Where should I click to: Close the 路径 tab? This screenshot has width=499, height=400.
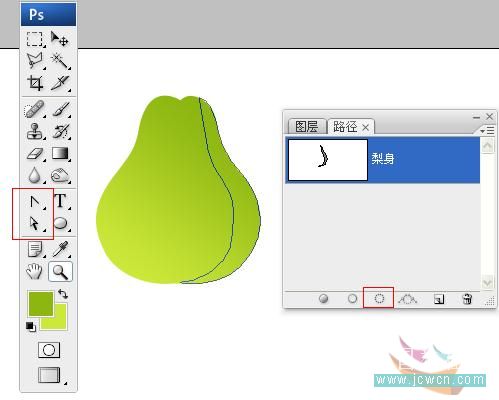(365, 127)
